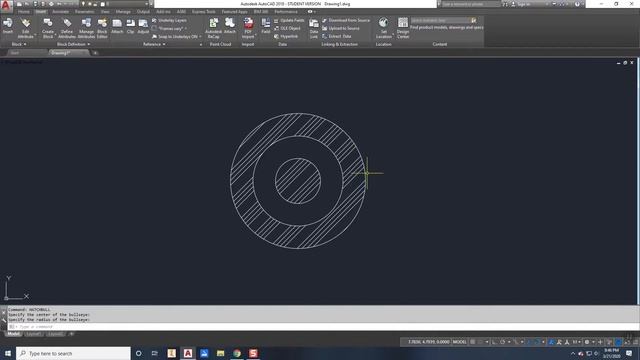Select the Clip reference tool

point(130,25)
